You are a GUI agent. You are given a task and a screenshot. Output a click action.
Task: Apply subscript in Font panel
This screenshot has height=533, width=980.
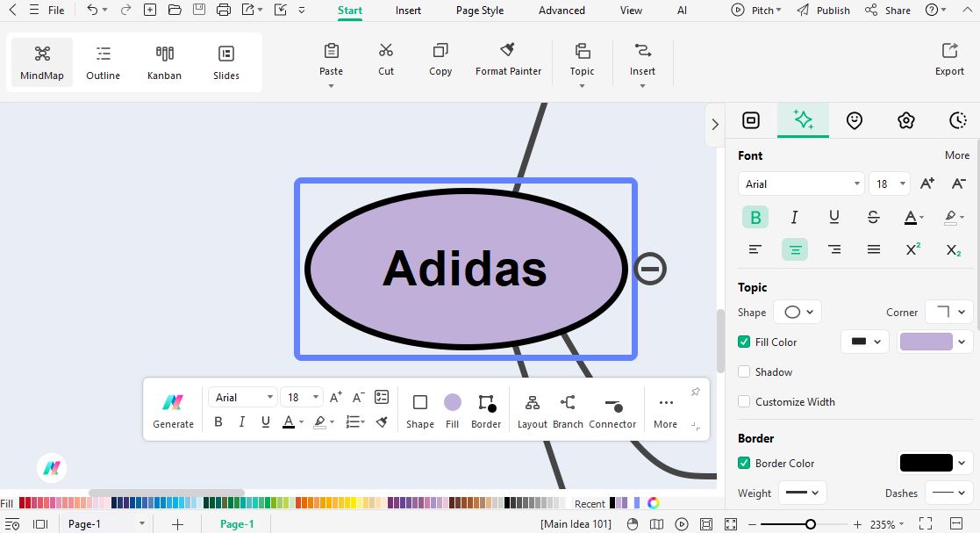point(953,249)
